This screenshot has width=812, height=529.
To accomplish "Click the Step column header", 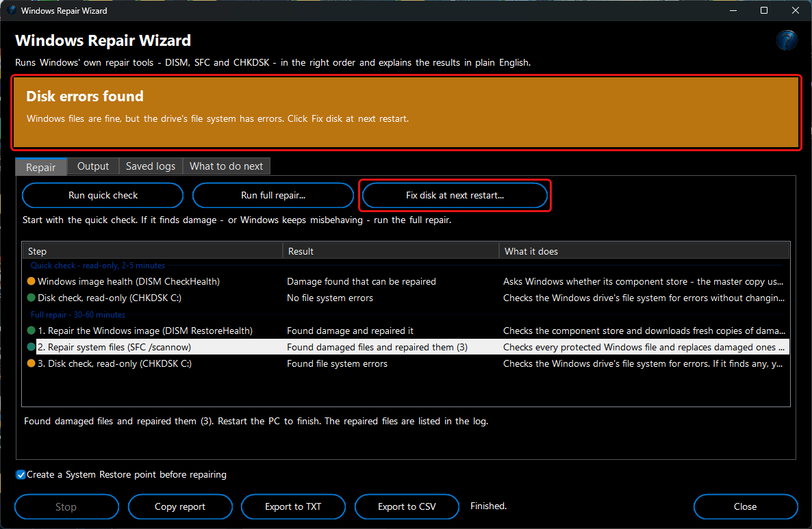I will coord(153,251).
